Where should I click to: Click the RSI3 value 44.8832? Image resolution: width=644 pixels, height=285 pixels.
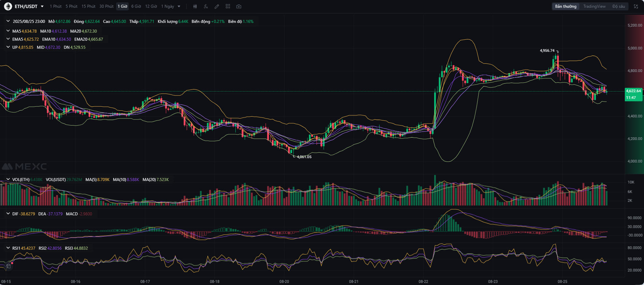point(81,248)
